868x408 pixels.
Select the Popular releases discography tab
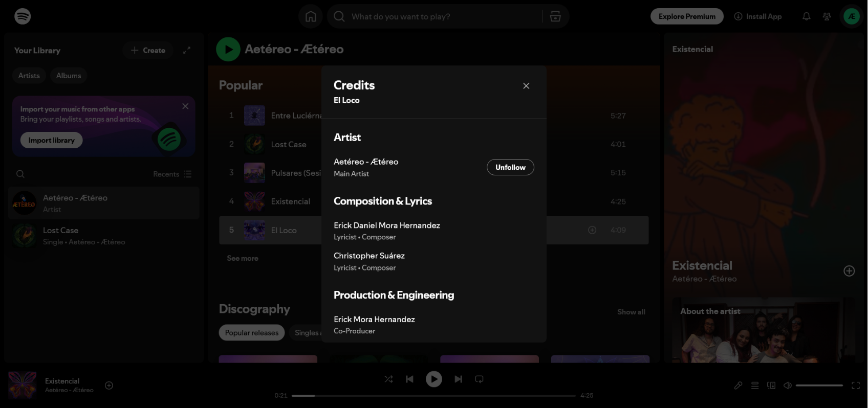(x=252, y=333)
